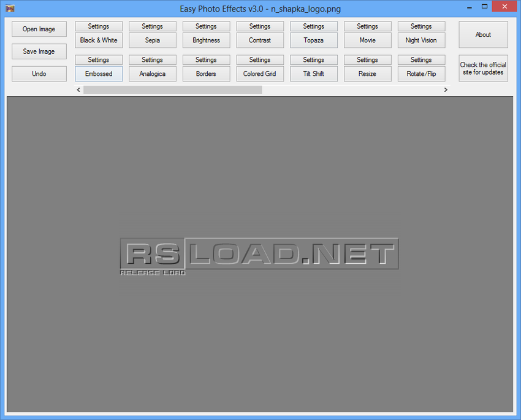
Task: Apply the Contrast effect
Action: (x=260, y=40)
